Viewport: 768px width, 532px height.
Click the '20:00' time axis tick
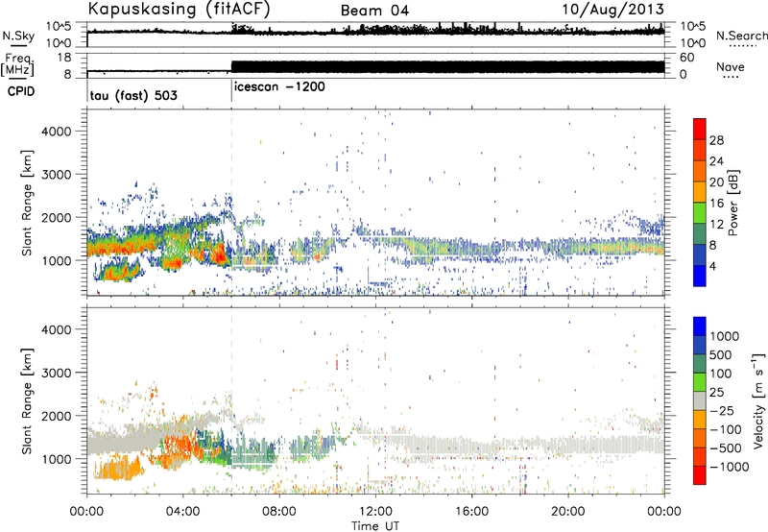pyautogui.click(x=567, y=512)
